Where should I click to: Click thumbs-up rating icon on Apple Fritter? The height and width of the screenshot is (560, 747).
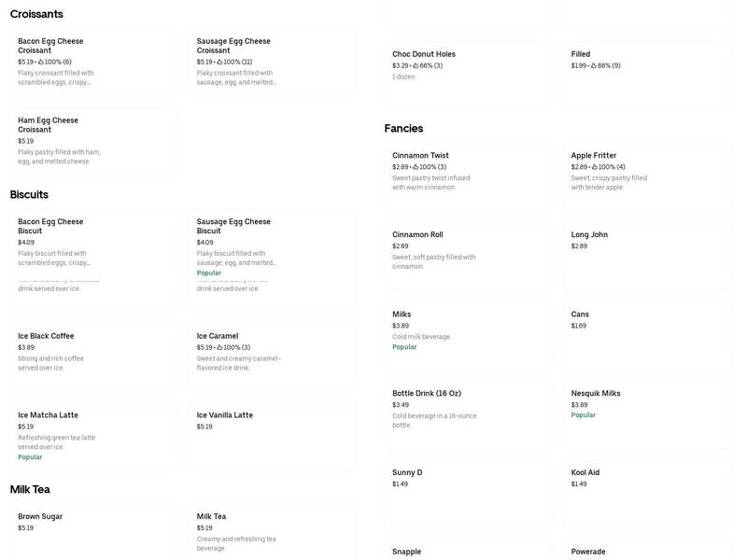point(594,167)
